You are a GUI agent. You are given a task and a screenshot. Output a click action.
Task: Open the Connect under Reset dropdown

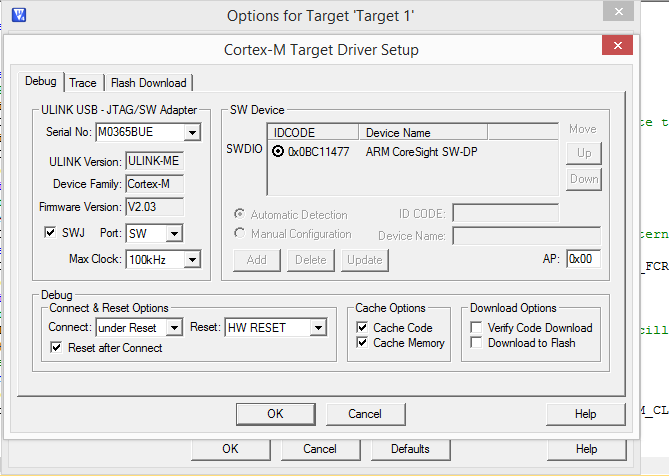coord(174,328)
